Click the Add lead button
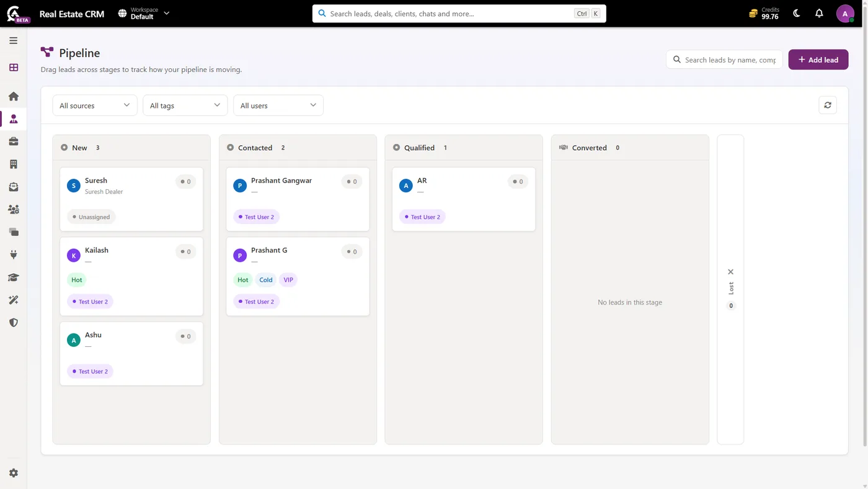This screenshot has width=868, height=489. (x=818, y=60)
